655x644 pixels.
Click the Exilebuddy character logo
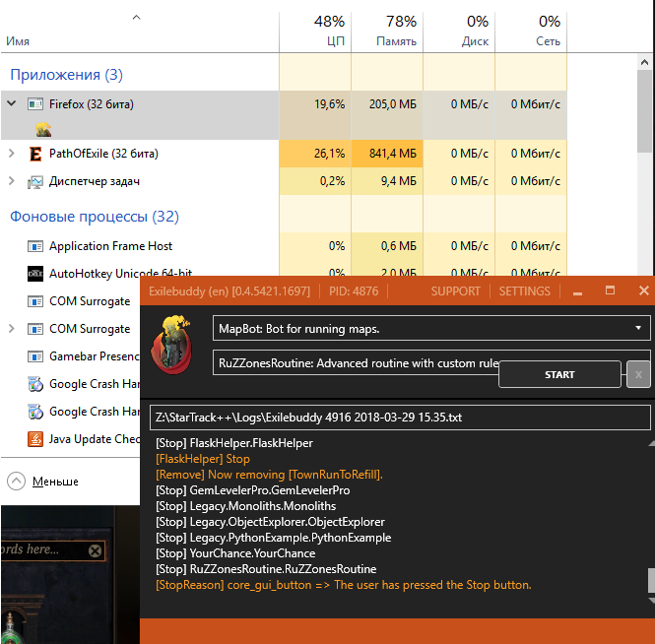[x=171, y=345]
